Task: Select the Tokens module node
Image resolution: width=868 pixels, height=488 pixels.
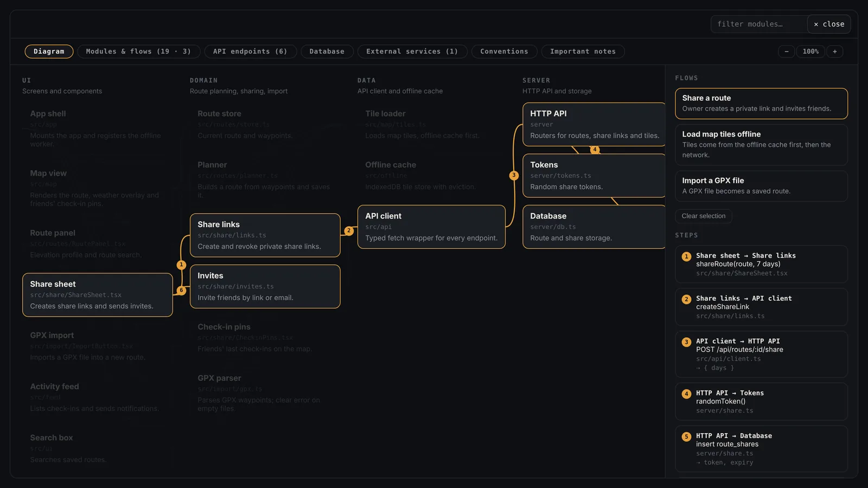Action: pyautogui.click(x=594, y=176)
